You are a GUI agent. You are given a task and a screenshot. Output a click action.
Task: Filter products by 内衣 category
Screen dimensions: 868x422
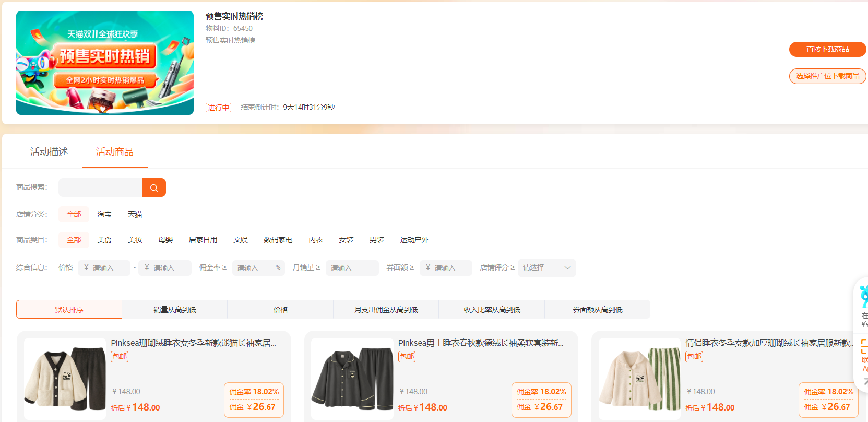[x=316, y=240]
